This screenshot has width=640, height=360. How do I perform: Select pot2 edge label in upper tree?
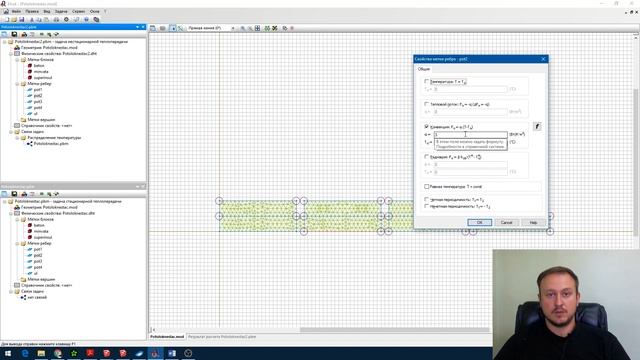[x=38, y=96]
